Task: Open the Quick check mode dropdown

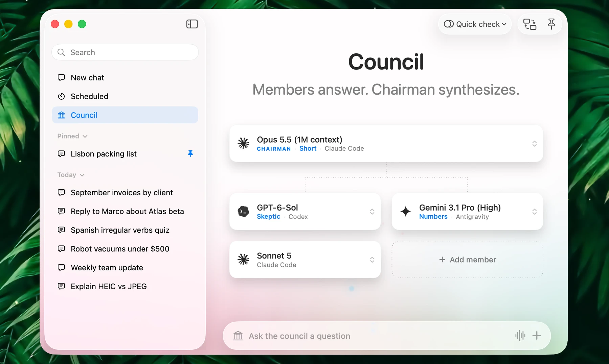Action: (x=475, y=24)
